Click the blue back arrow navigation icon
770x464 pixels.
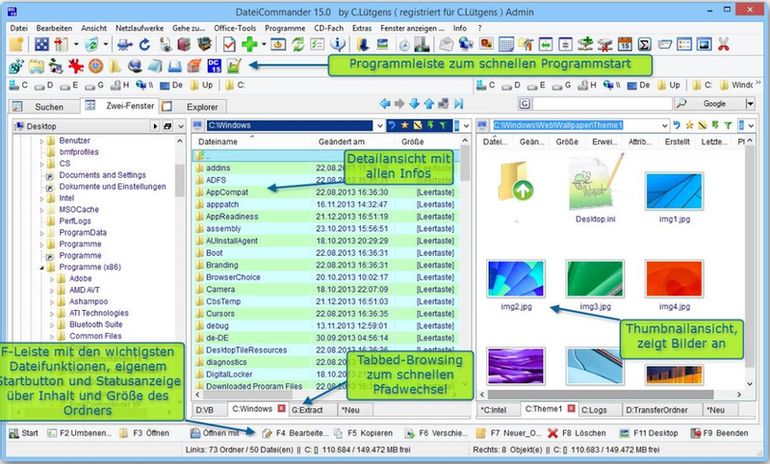click(385, 104)
